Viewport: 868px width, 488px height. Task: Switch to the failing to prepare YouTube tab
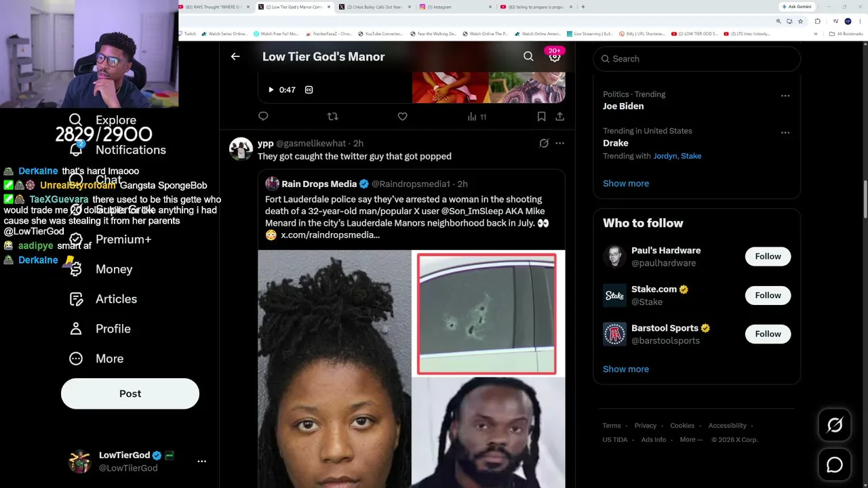[x=536, y=7]
